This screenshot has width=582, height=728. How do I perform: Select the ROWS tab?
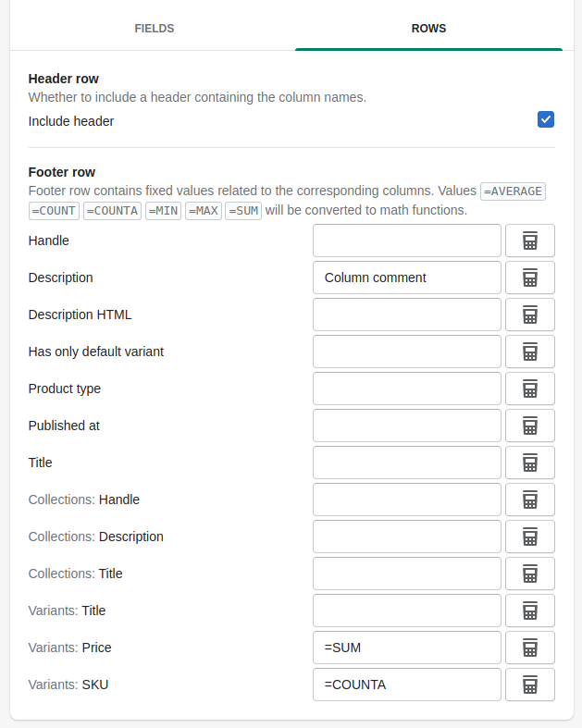coord(428,29)
